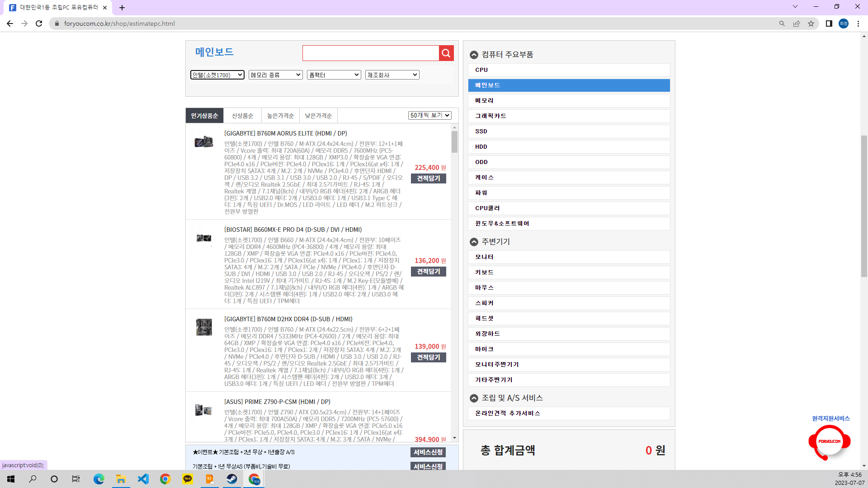
Task: Select 그래픽카드 in the parts list
Action: (569, 116)
